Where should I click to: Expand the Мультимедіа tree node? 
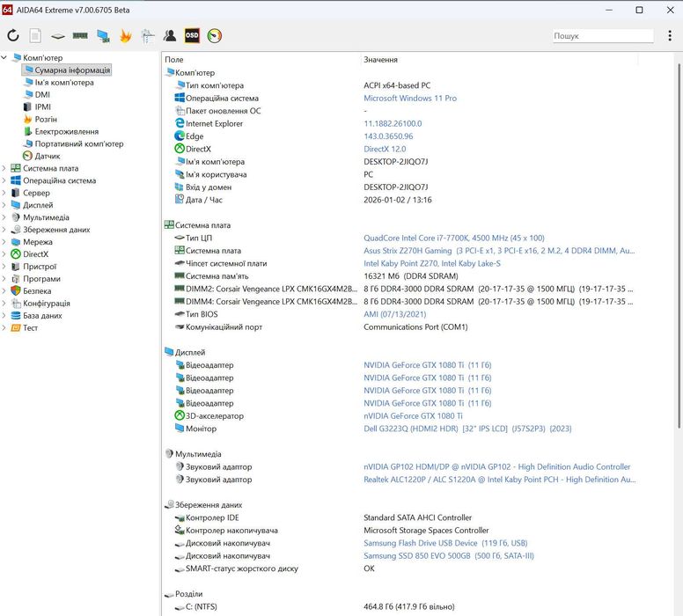(x=4, y=217)
